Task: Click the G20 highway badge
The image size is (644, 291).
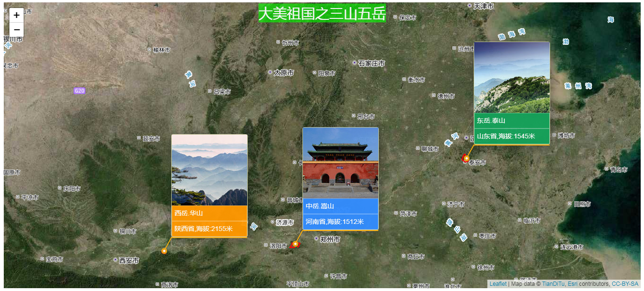Action: click(x=79, y=91)
